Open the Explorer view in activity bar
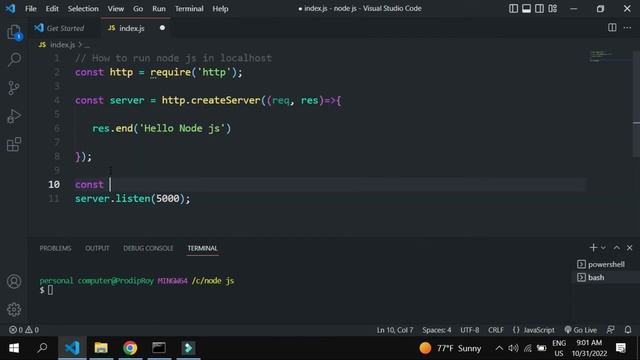Image resolution: width=640 pixels, height=360 pixels. point(14,32)
